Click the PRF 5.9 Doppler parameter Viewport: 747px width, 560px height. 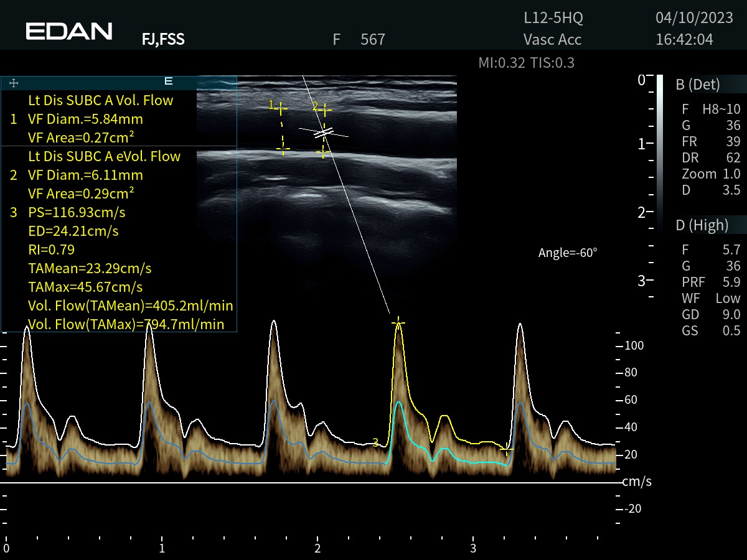(710, 282)
